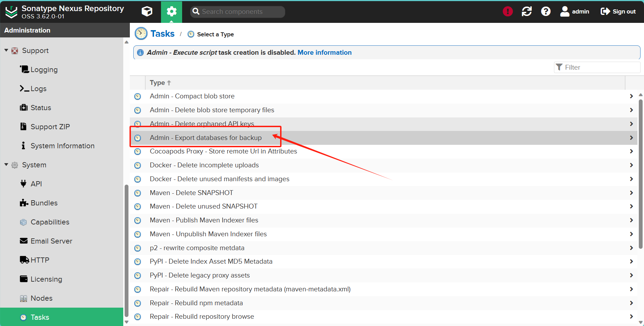
Task: Collapse the Support tree section
Action: (6, 51)
